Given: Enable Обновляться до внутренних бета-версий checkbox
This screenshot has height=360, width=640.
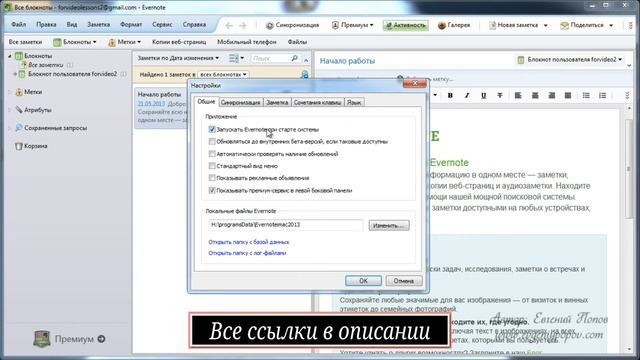Looking at the screenshot, I should pos(212,142).
